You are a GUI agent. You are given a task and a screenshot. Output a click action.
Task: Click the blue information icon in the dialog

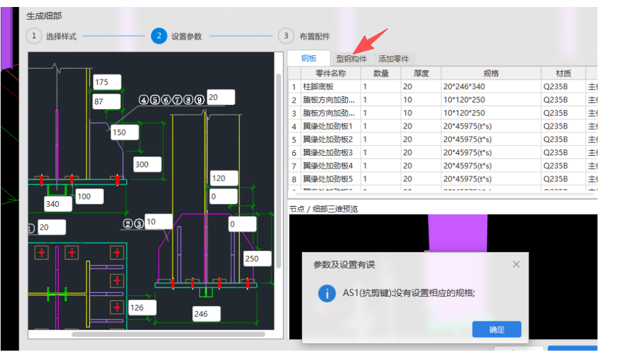click(327, 293)
